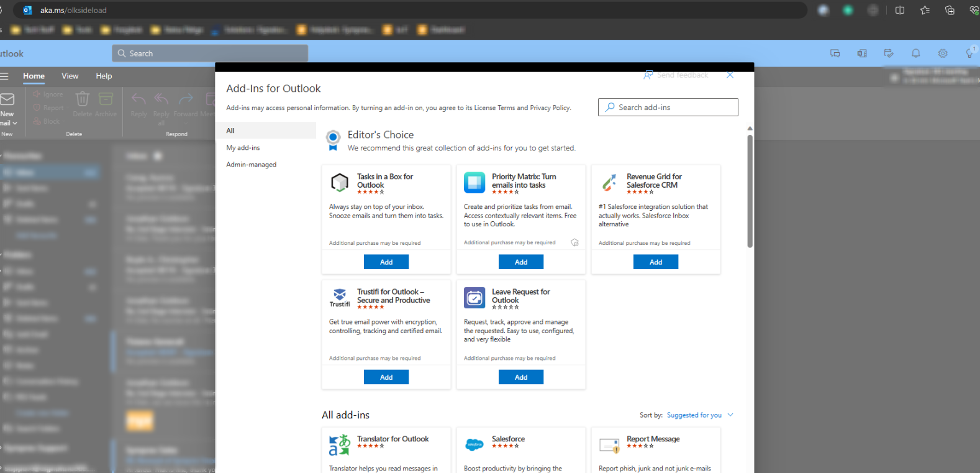Click the Delete trash can icon

[x=83, y=99]
